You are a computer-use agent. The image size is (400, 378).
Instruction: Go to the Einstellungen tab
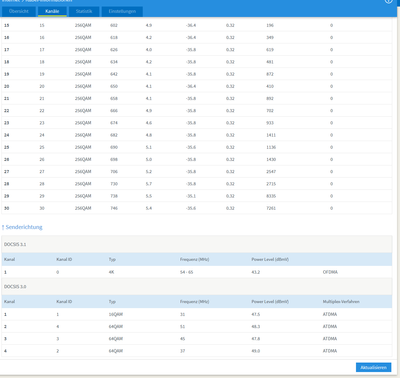pos(122,11)
